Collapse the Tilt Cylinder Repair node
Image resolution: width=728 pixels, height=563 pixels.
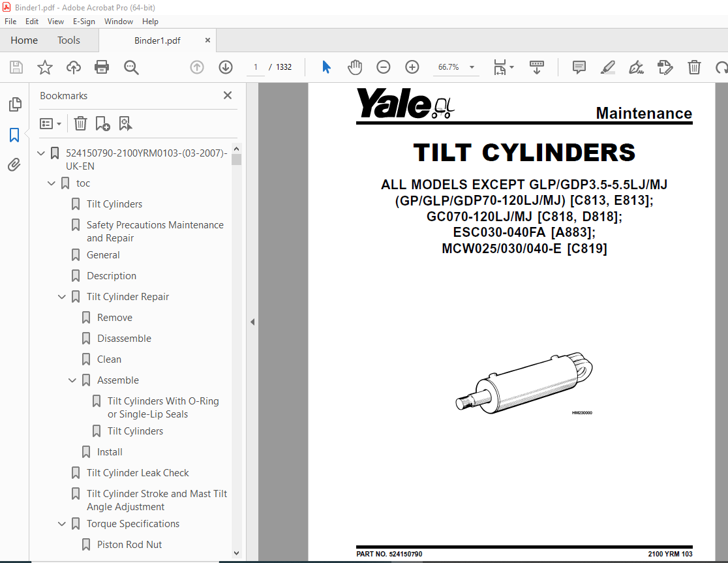coord(62,297)
